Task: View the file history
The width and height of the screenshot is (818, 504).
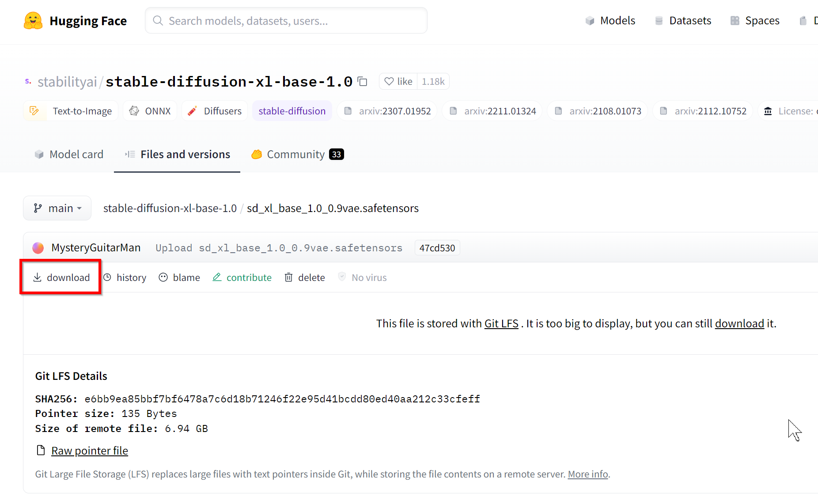Action: (x=125, y=277)
